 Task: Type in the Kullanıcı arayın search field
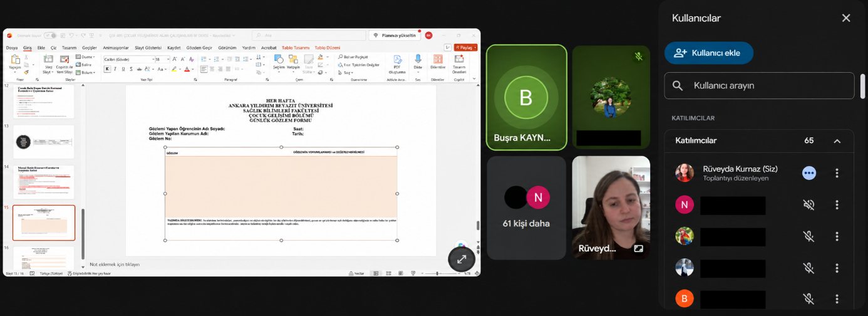[759, 86]
